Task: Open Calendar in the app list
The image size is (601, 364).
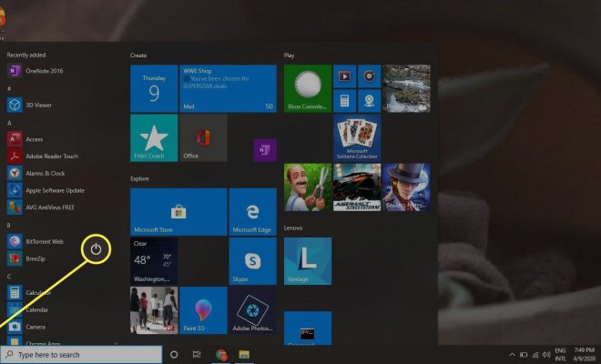Action: coord(57,309)
